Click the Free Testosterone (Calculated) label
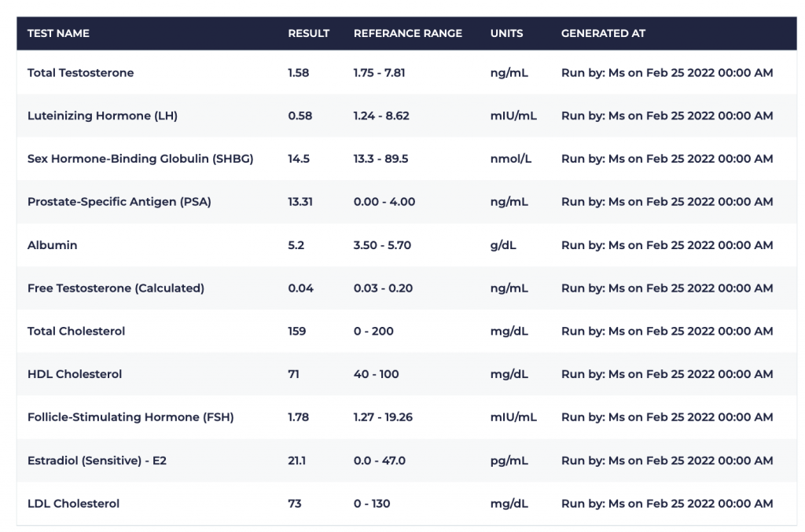This screenshot has width=805, height=532. (116, 288)
